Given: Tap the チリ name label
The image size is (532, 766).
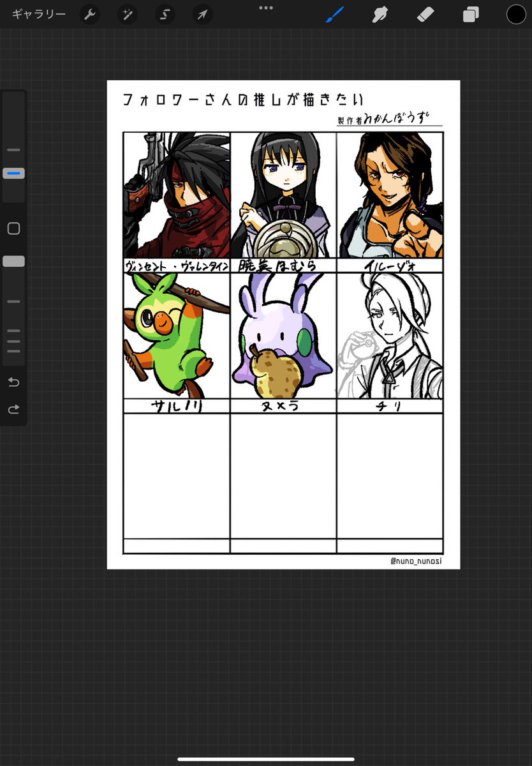Looking at the screenshot, I should click(388, 407).
